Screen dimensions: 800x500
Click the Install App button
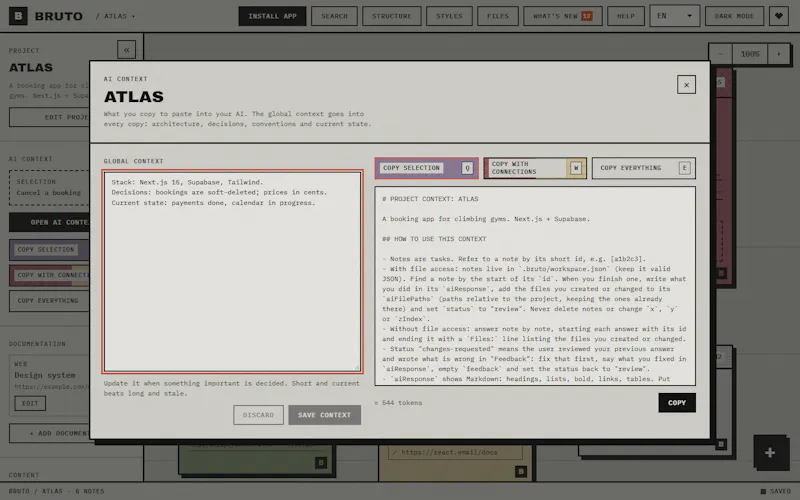pyautogui.click(x=272, y=16)
